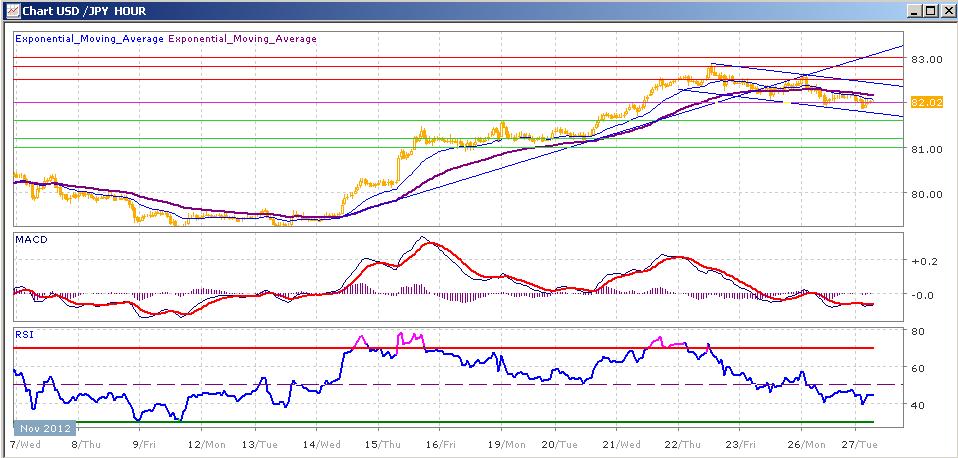
Task: Click the 21/Wed date label
Action: (x=623, y=444)
